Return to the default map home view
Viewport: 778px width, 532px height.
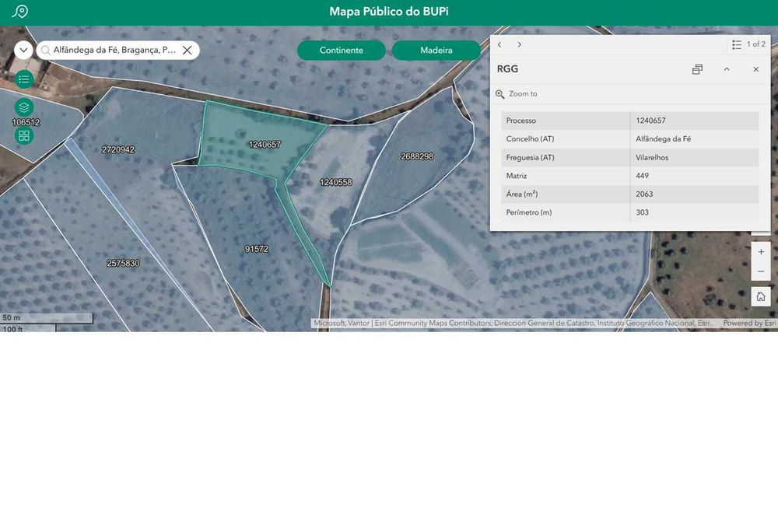click(x=761, y=296)
